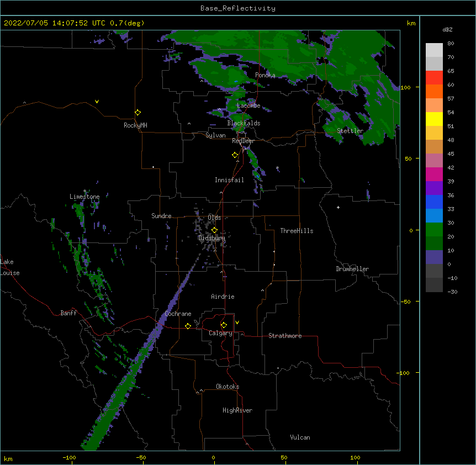Viewport: 476px width, 465px height.
Task: Select the white plus marker north of Drumheller
Action: (338, 207)
